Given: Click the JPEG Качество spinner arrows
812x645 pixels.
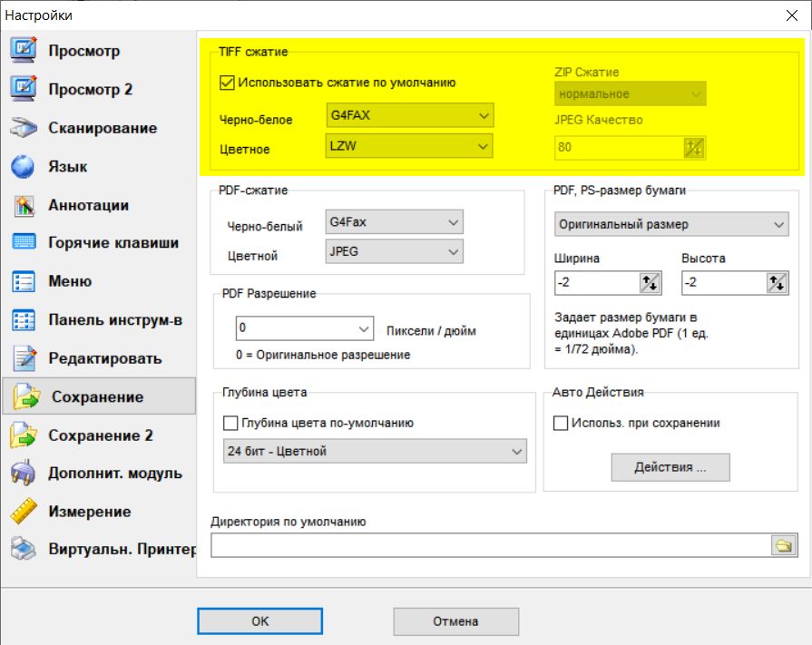Looking at the screenshot, I should (x=693, y=148).
